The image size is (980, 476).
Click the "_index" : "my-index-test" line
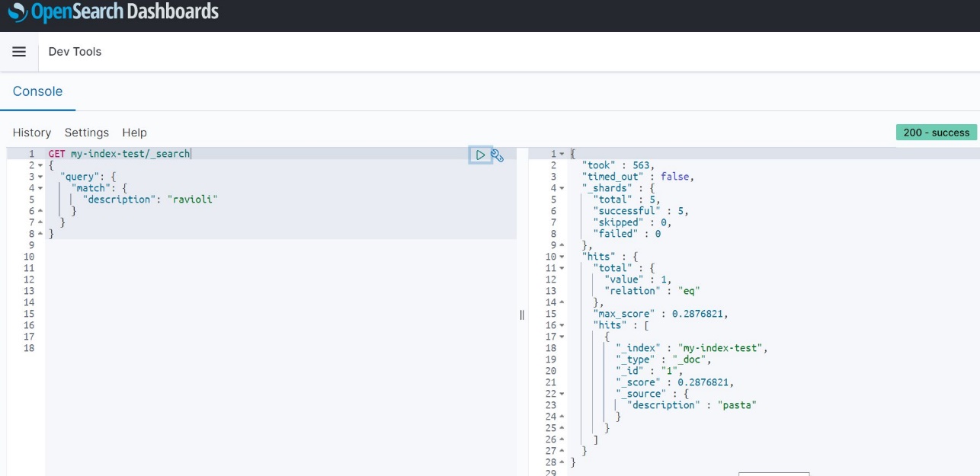click(692, 348)
